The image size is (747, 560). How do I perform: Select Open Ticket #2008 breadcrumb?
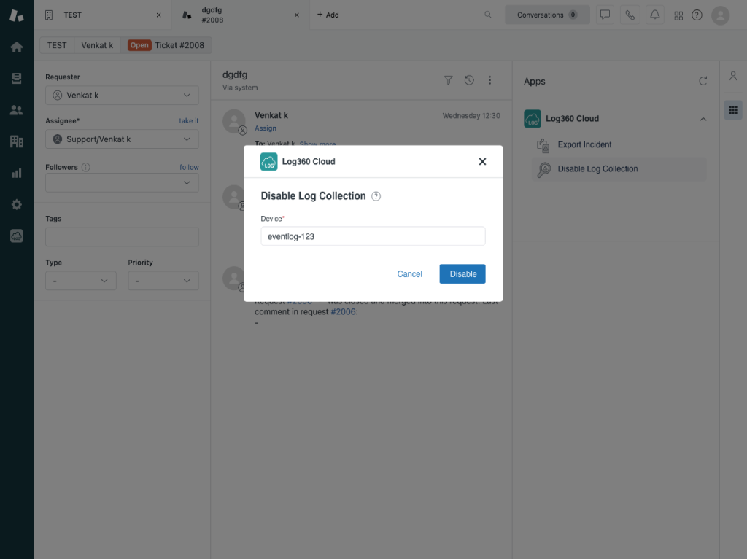(x=166, y=45)
